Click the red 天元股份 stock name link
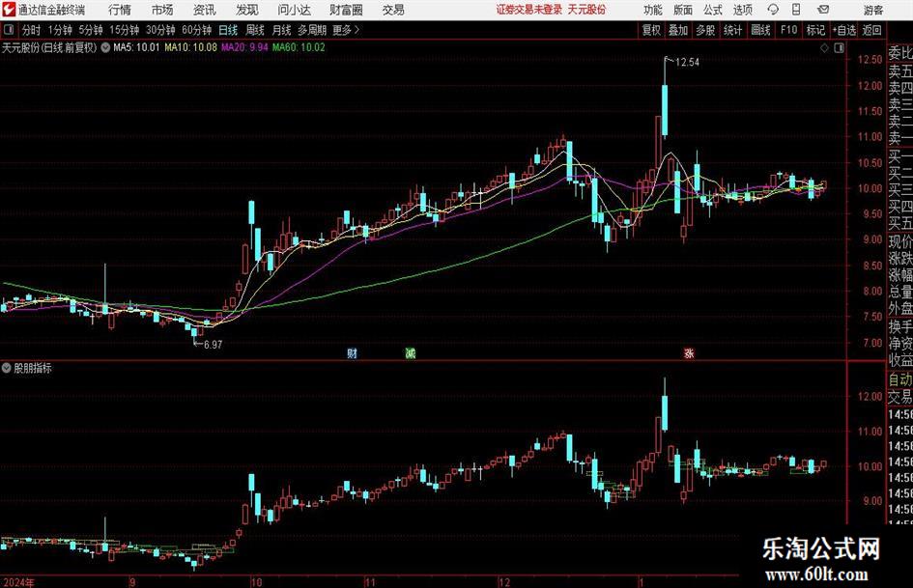913x588 pixels. coord(587,10)
